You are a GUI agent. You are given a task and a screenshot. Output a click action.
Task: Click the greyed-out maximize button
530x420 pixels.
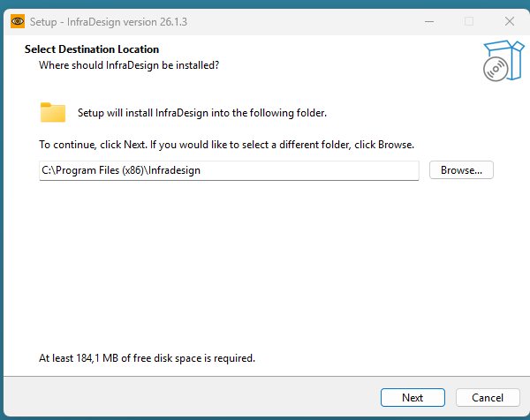(469, 20)
